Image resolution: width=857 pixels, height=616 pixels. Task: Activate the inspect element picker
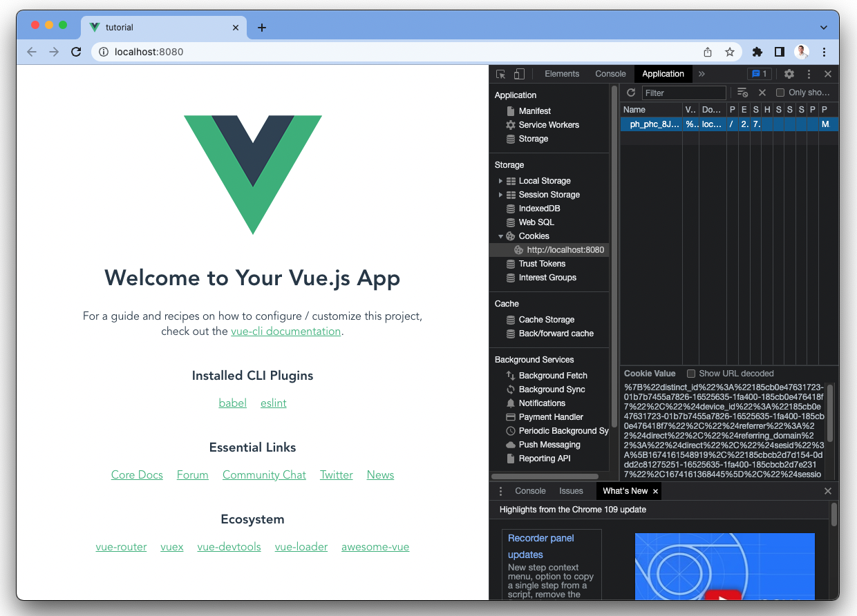coord(501,74)
